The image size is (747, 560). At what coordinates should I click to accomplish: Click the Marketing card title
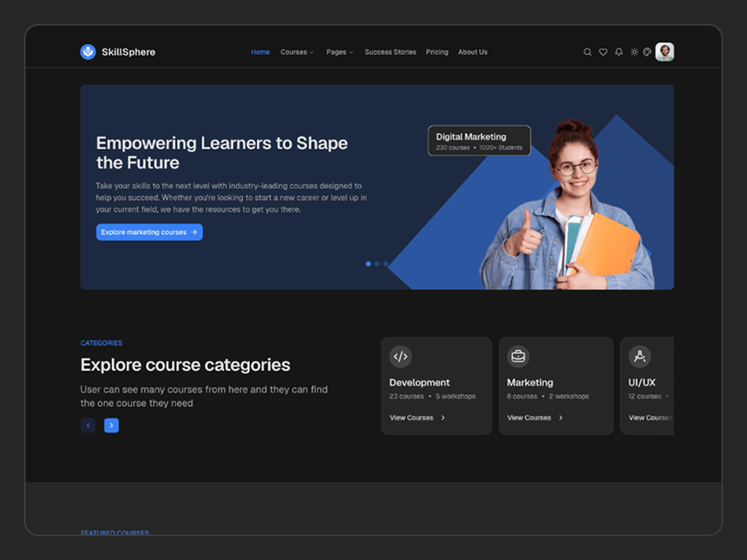pyautogui.click(x=530, y=382)
